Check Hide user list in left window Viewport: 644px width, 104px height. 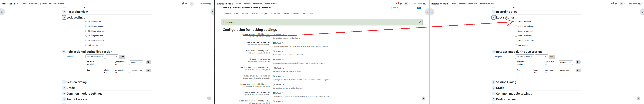pos(87,45)
